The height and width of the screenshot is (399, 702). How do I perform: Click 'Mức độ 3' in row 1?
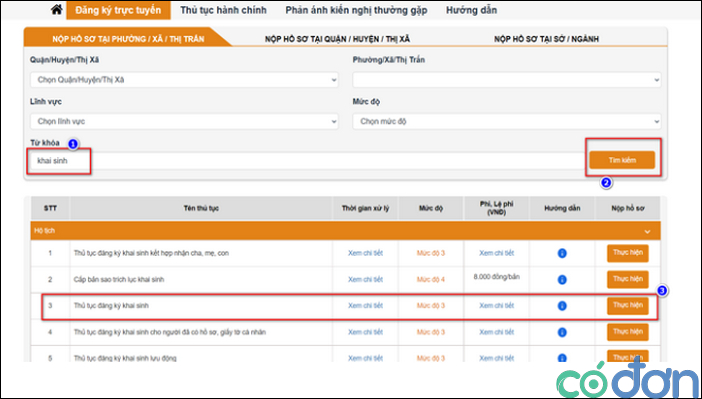[431, 253]
